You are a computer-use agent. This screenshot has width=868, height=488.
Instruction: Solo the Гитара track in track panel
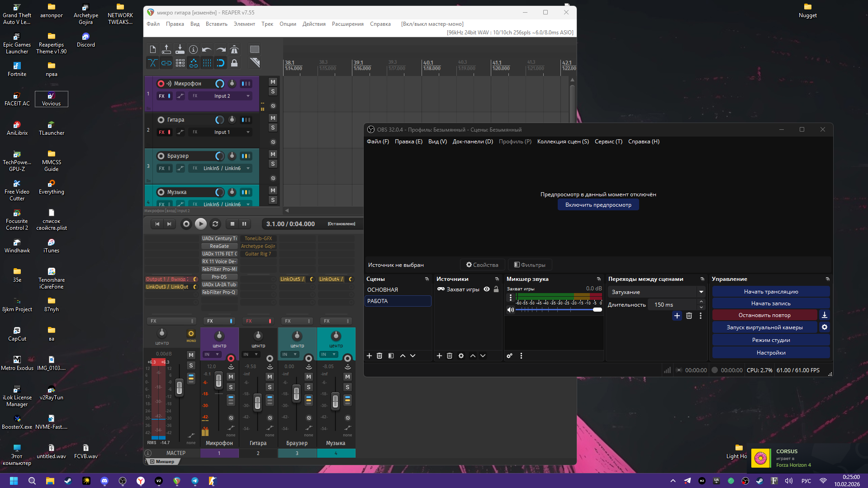(273, 128)
